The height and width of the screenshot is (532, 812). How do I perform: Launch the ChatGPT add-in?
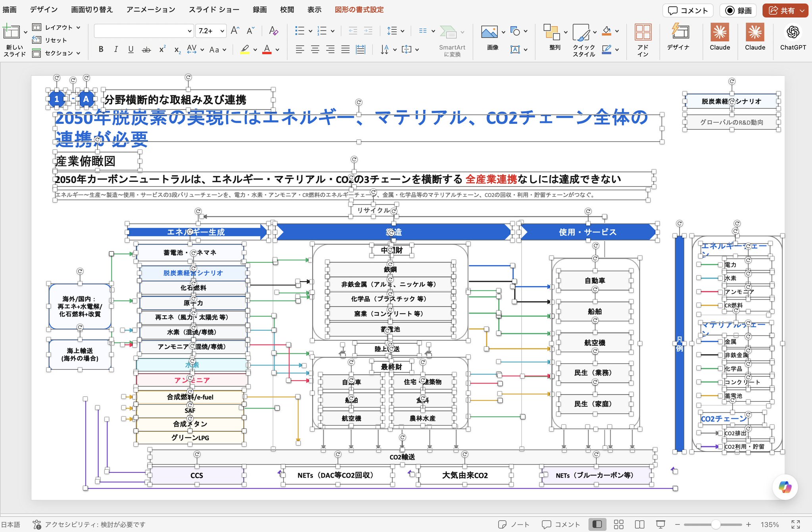pyautogui.click(x=793, y=32)
